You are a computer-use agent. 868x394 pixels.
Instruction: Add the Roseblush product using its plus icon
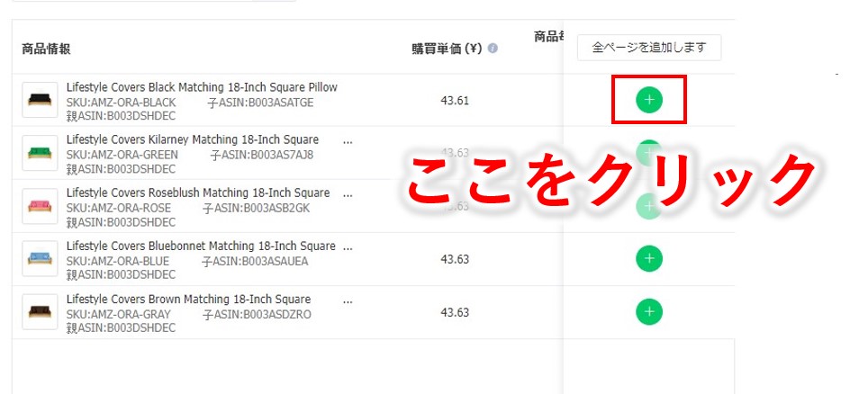(x=649, y=206)
